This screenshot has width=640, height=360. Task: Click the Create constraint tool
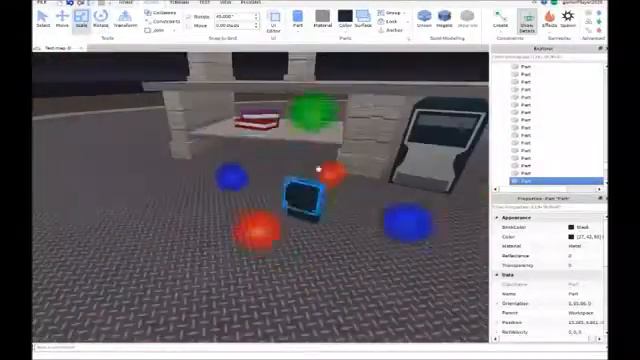[x=500, y=19]
